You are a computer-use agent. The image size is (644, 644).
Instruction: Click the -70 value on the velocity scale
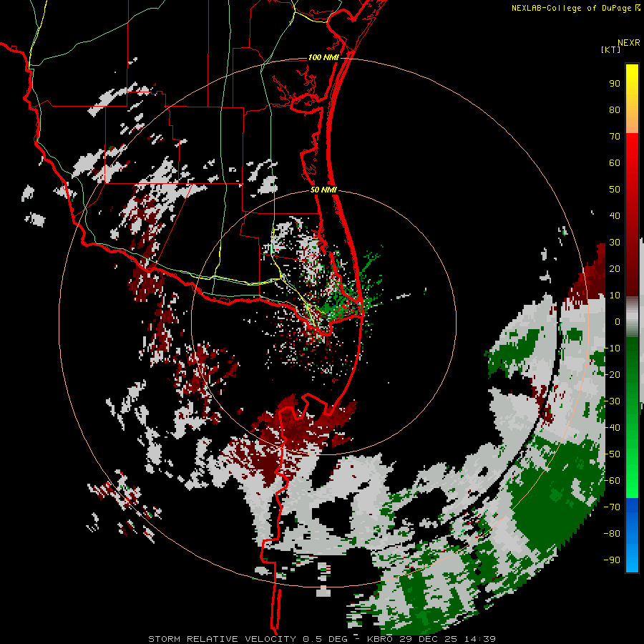click(x=612, y=507)
